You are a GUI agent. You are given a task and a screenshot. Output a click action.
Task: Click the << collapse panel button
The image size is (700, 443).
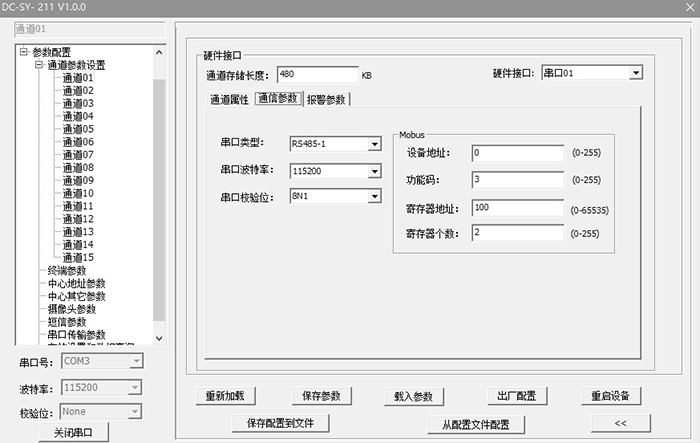tap(619, 423)
